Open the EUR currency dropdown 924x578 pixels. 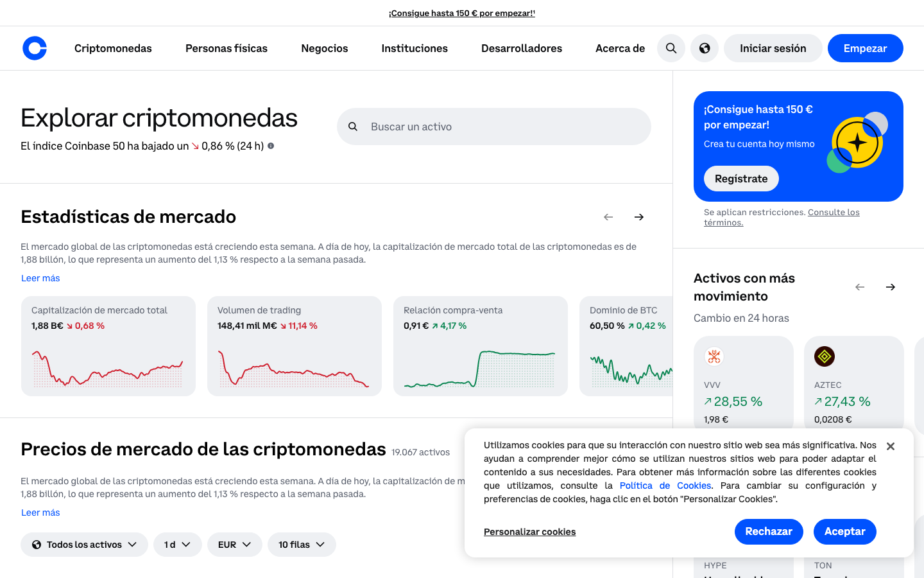coord(235,544)
